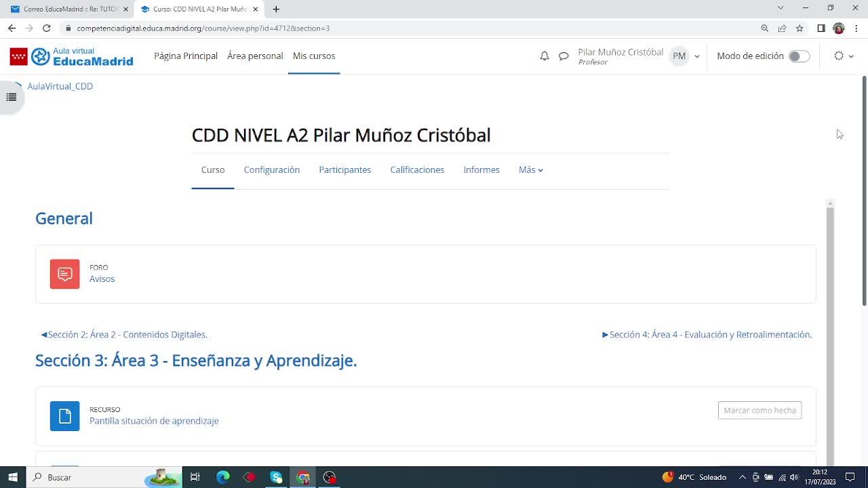View the Calificaciones tab
This screenshot has width=868, height=488.
point(417,170)
